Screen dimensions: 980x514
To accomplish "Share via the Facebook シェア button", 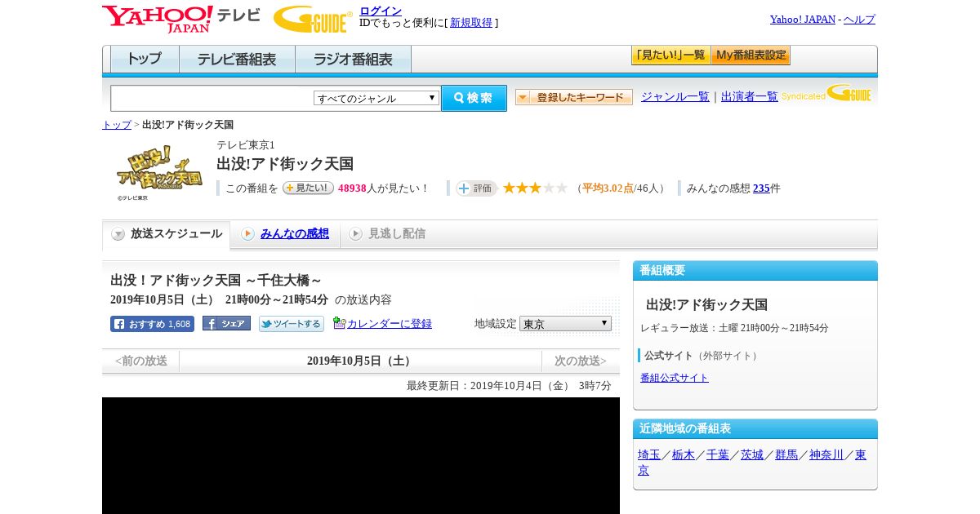I will [226, 324].
